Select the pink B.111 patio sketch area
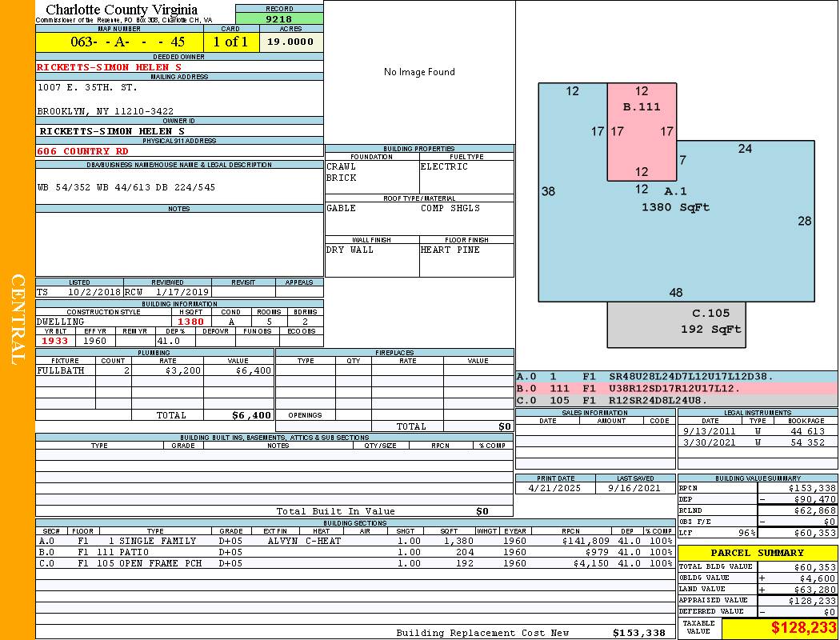This screenshot has width=840, height=640. point(642,132)
